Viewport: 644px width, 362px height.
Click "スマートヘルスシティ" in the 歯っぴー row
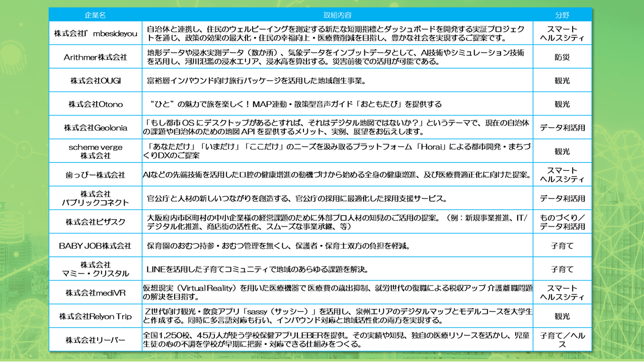click(562, 175)
